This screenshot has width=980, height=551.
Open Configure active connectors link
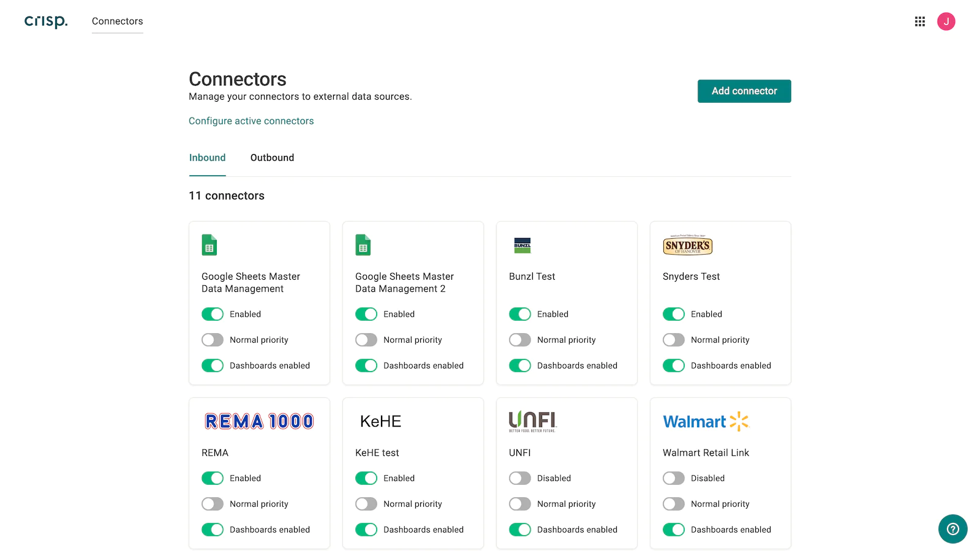251,121
